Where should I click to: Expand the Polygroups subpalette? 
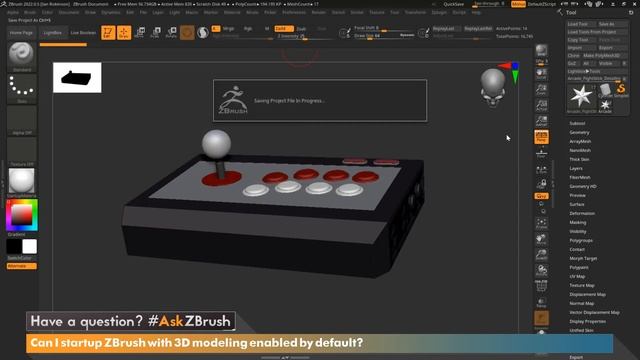click(581, 240)
